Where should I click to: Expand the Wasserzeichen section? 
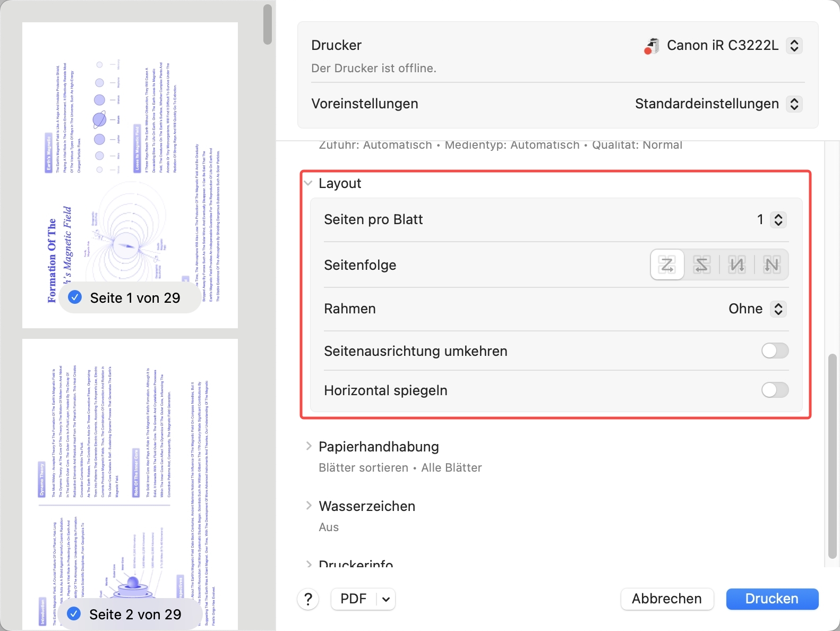tap(308, 506)
